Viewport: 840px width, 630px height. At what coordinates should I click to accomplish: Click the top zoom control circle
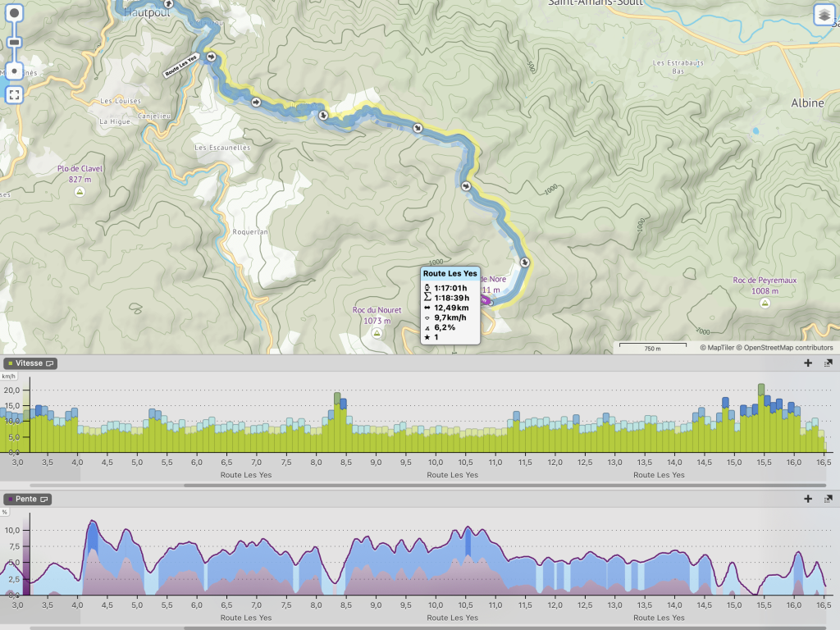[x=14, y=15]
